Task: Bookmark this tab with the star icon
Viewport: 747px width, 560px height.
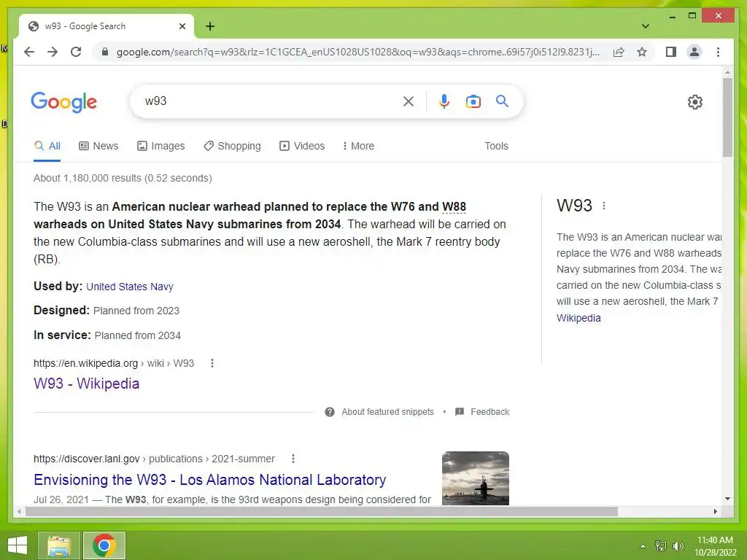Action: tap(642, 52)
